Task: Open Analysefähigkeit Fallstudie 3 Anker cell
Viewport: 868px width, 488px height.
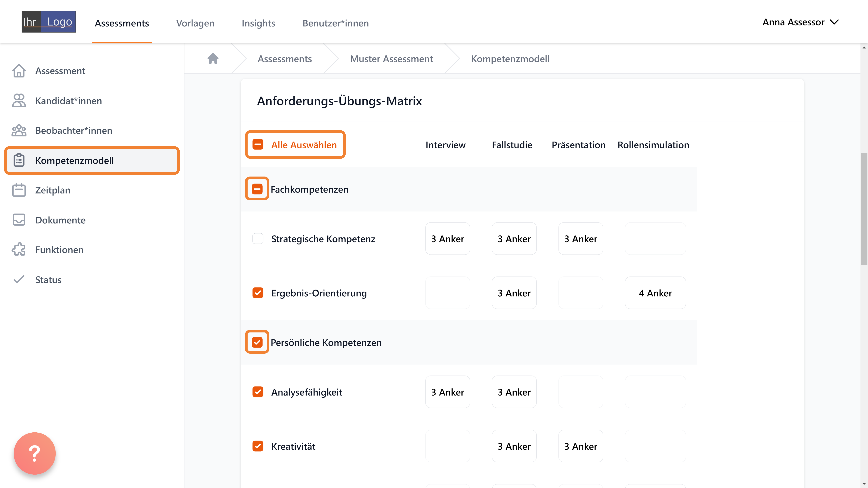Action: coord(514,392)
